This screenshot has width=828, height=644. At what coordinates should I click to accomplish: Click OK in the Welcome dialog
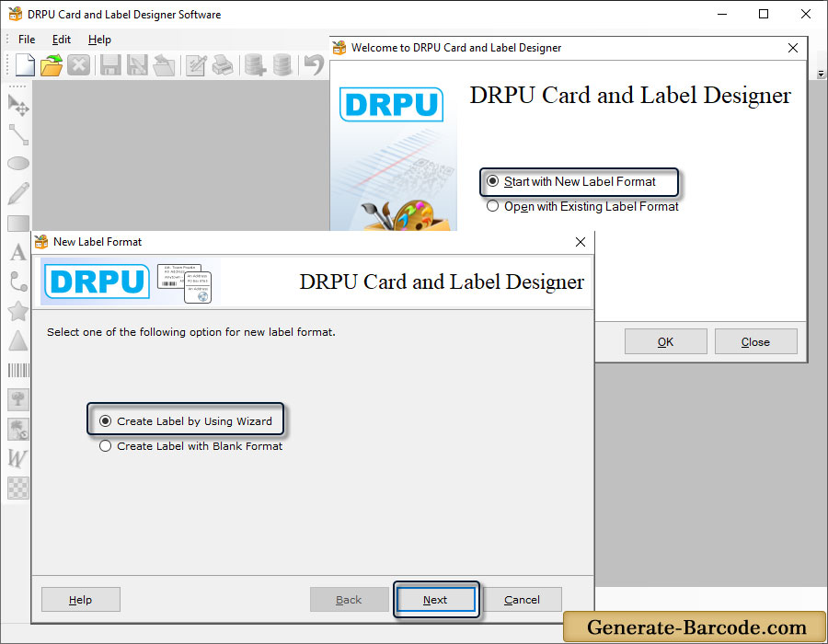(x=665, y=341)
